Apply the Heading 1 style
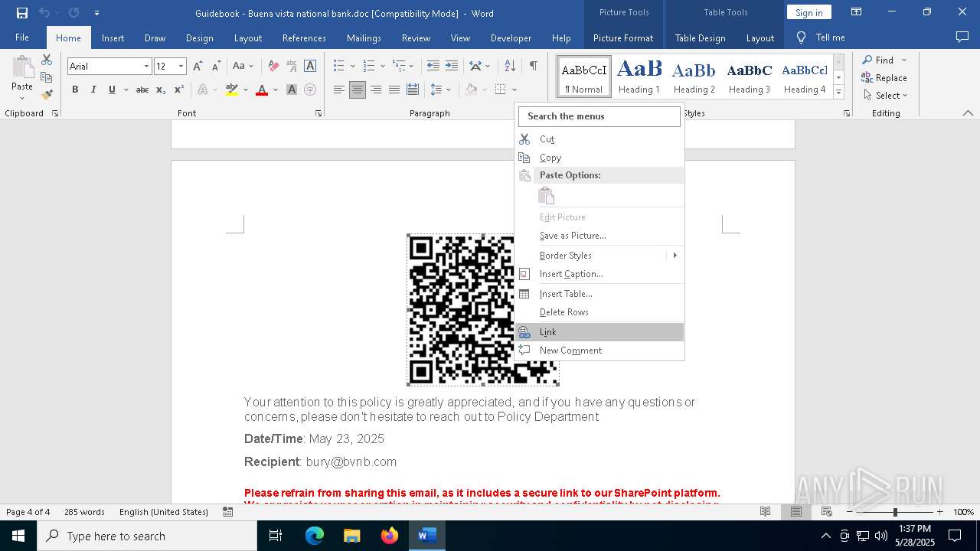Viewport: 980px width, 551px height. pyautogui.click(x=639, y=77)
